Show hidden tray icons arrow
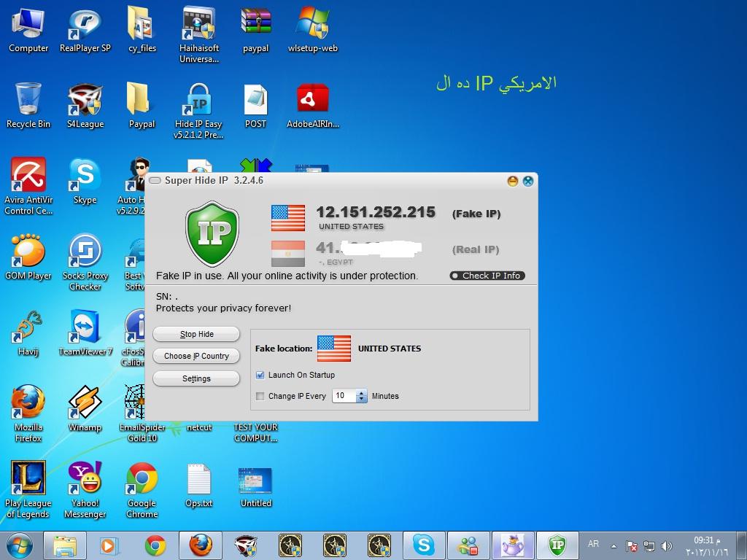The image size is (747, 560). (x=614, y=546)
